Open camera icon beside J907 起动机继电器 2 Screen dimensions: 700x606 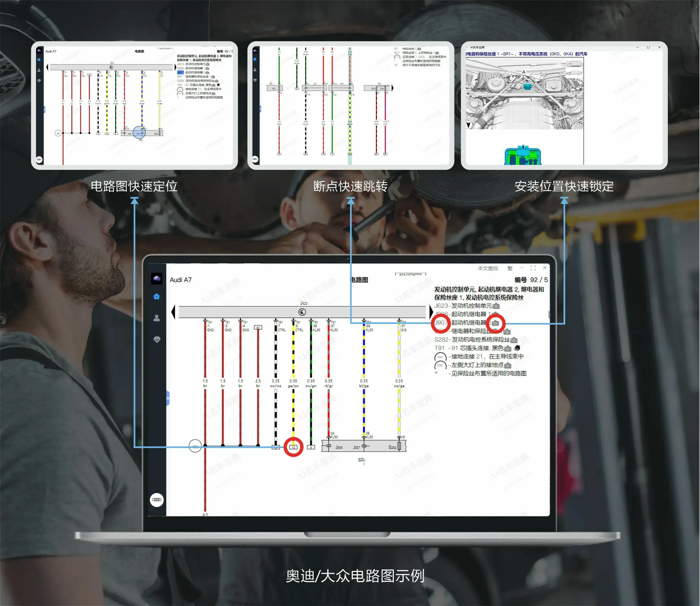click(x=495, y=323)
